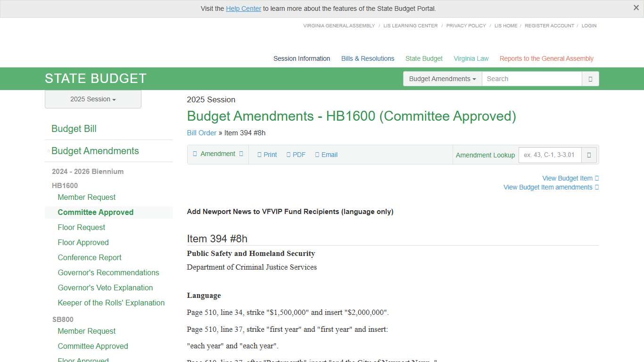Click the search magnifier in the green header
This screenshot has height=362, width=644.
tap(590, 79)
